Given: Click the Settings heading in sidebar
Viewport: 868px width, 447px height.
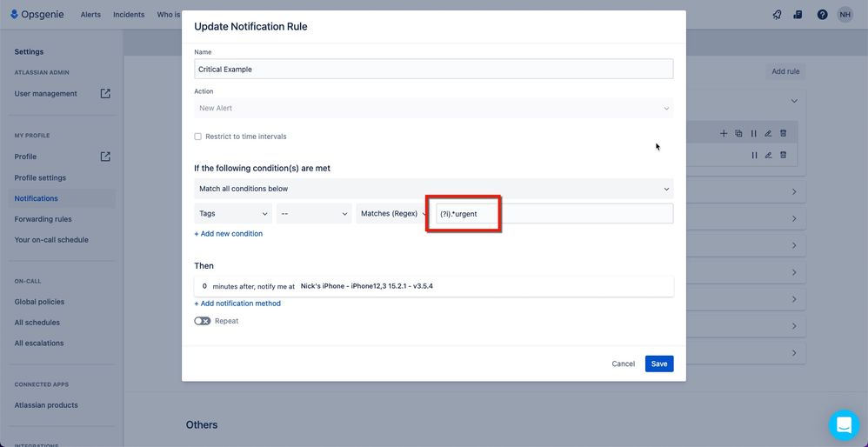Looking at the screenshot, I should coord(29,51).
